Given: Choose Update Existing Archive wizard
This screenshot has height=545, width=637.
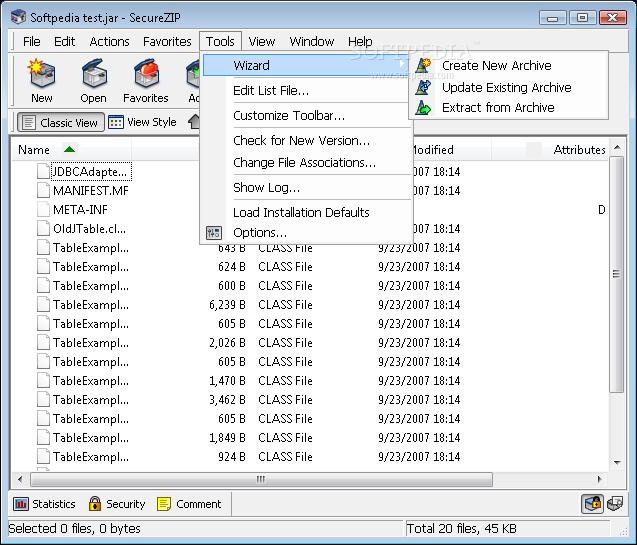Looking at the screenshot, I should click(x=509, y=87).
